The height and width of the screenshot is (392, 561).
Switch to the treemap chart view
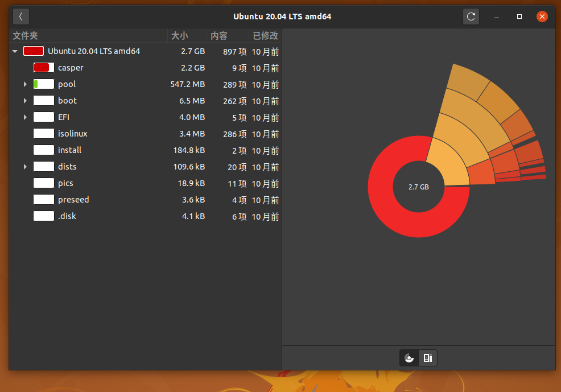tap(427, 358)
